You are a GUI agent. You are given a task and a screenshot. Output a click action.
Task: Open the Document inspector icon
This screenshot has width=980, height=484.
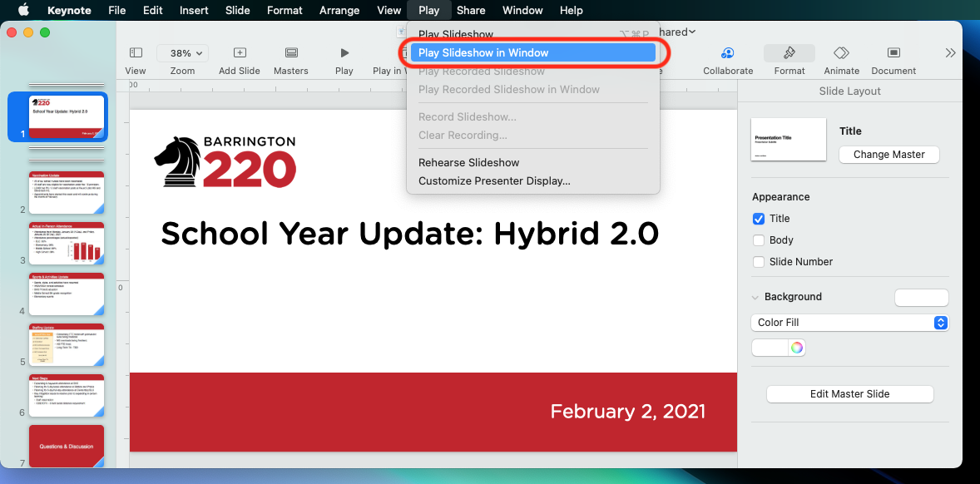(x=893, y=53)
